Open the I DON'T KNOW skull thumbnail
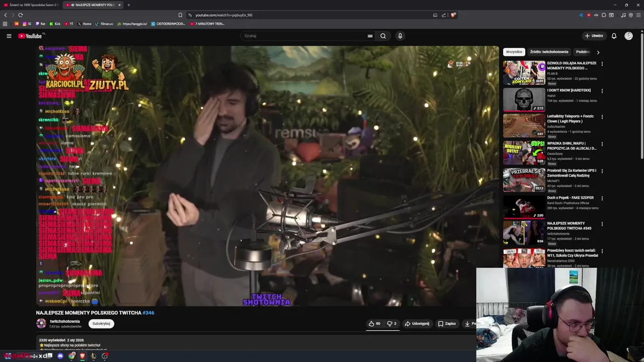644x362 pixels. point(524,100)
